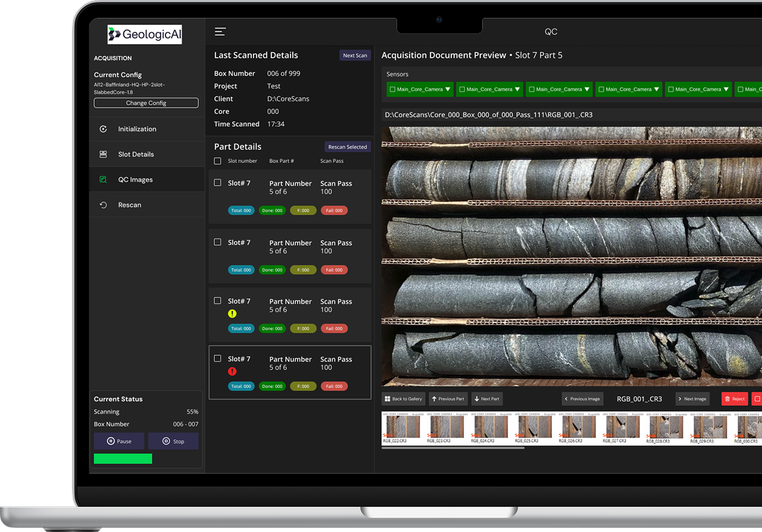The height and width of the screenshot is (532, 762).
Task: Toggle the select-all checkbox beside Slot number
Action: pyautogui.click(x=217, y=161)
